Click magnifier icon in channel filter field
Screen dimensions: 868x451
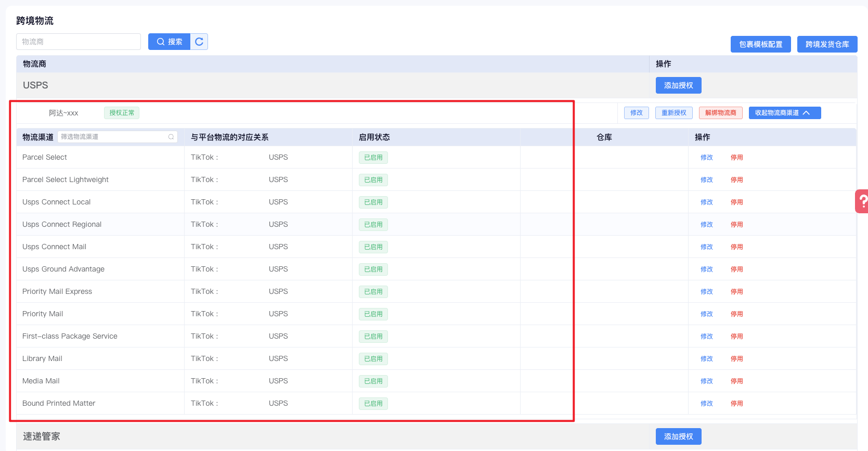point(171,137)
